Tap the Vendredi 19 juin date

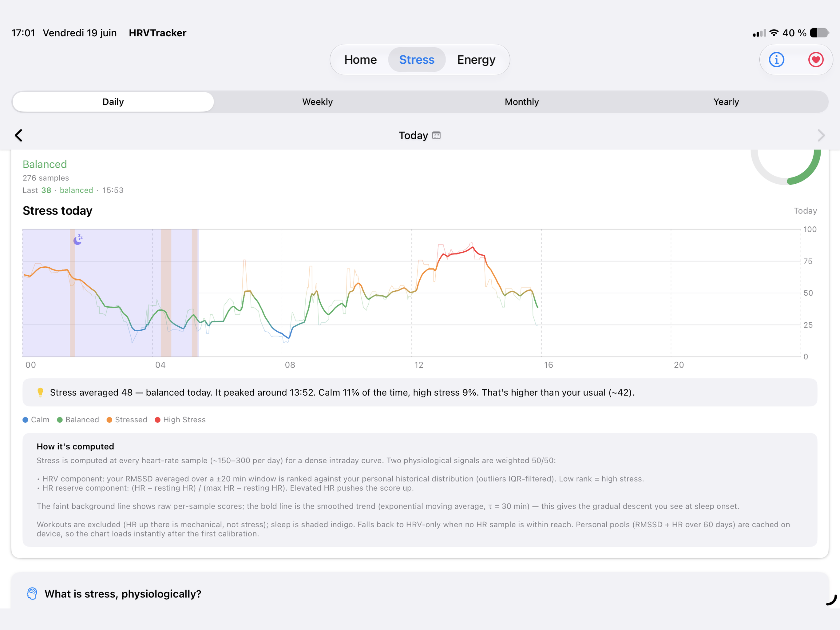click(x=80, y=33)
